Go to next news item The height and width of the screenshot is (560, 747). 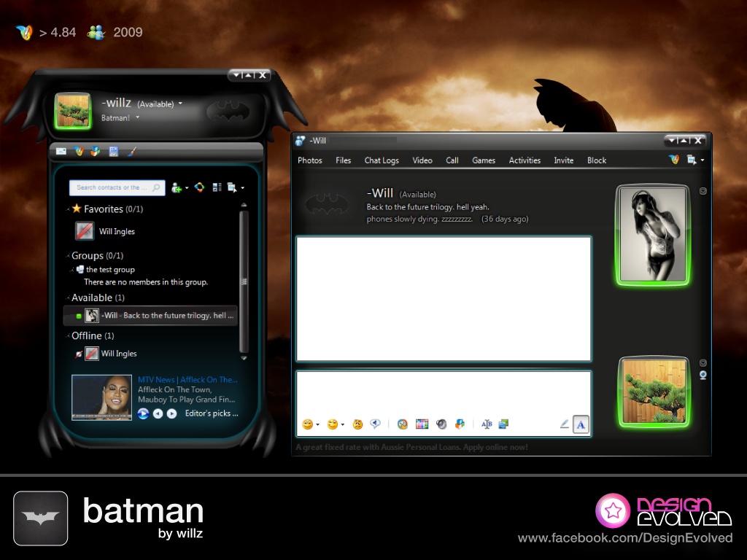(x=172, y=414)
